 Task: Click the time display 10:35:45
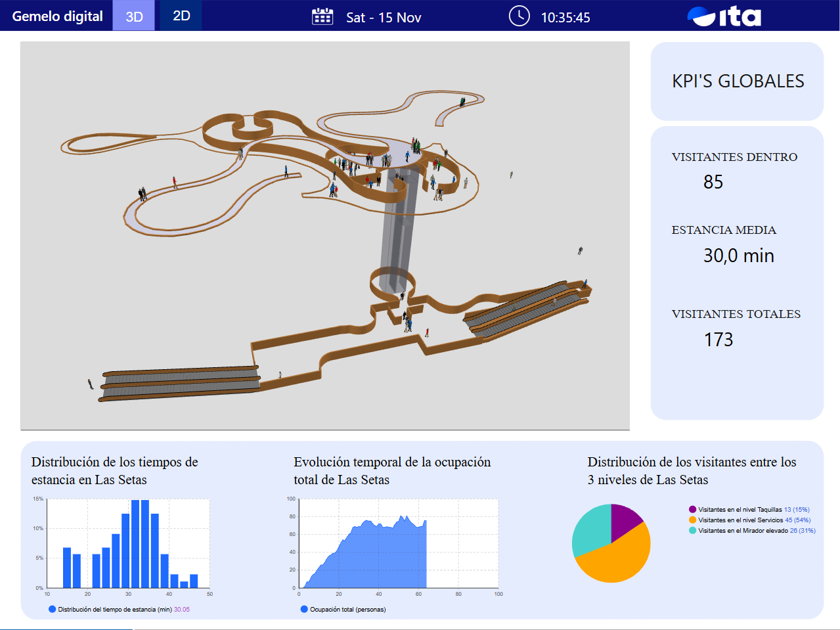tap(565, 18)
